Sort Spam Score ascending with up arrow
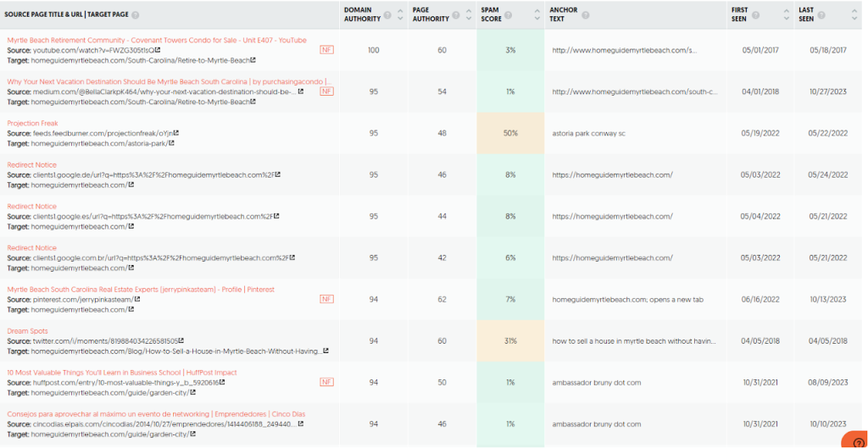This screenshot has height=448, width=868. point(537,10)
